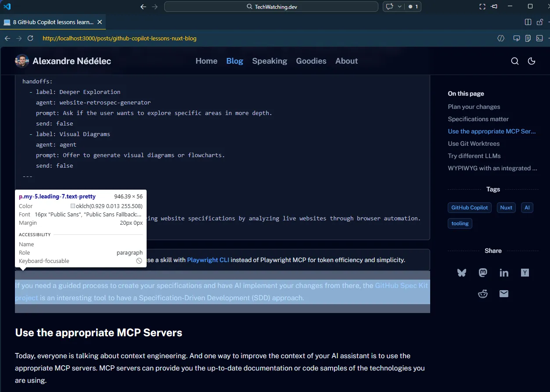Open the page log notes icon
The height and width of the screenshot is (392, 550).
[528, 38]
